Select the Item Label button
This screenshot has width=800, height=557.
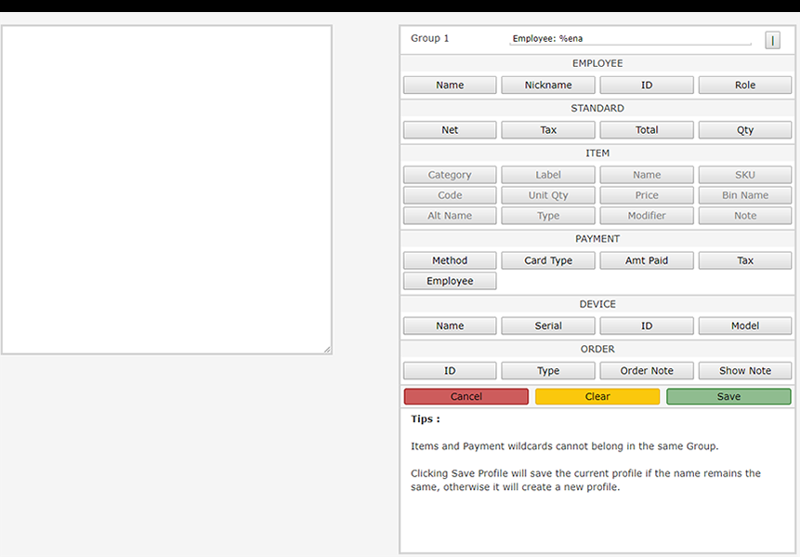548,175
